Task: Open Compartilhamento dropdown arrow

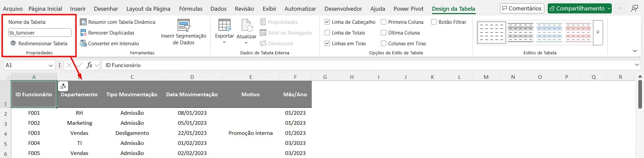Action: tap(608, 9)
